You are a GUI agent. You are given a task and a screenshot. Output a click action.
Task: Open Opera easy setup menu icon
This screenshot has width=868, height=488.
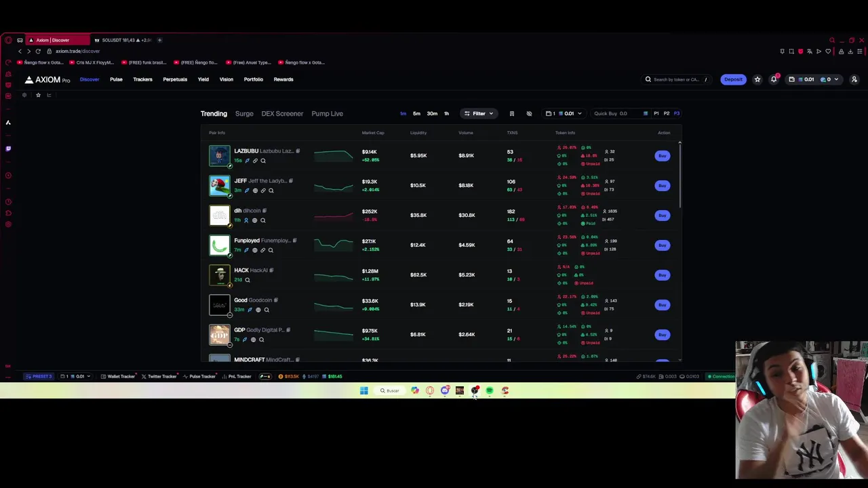click(861, 52)
